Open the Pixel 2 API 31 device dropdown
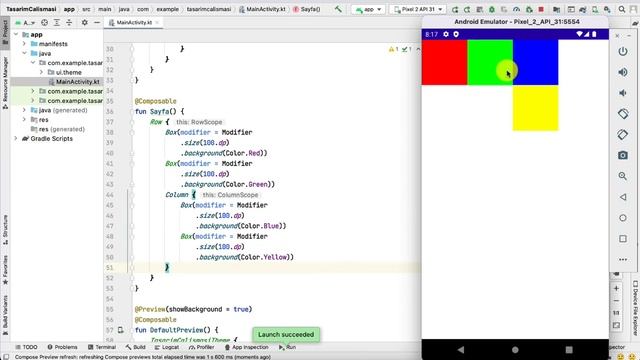This screenshot has width=640, height=360. (418, 9)
